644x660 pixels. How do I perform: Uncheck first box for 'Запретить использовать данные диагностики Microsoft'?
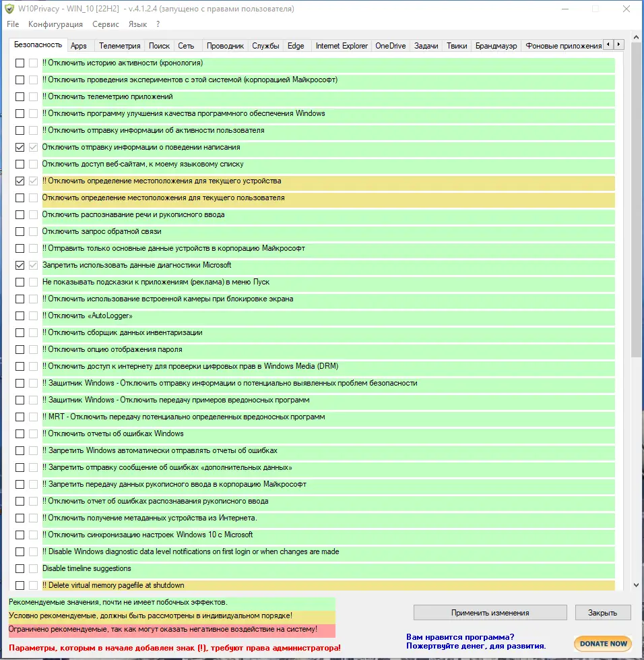point(20,265)
